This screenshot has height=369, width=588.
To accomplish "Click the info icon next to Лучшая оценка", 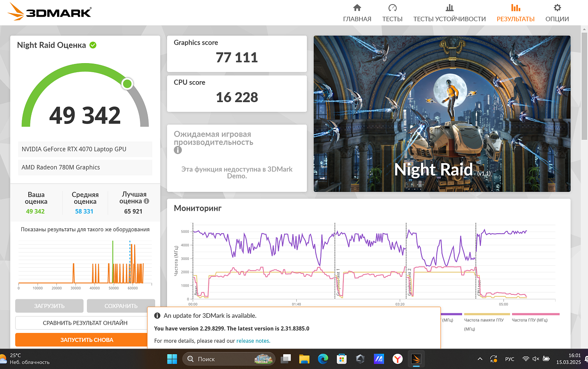I will pos(146,201).
